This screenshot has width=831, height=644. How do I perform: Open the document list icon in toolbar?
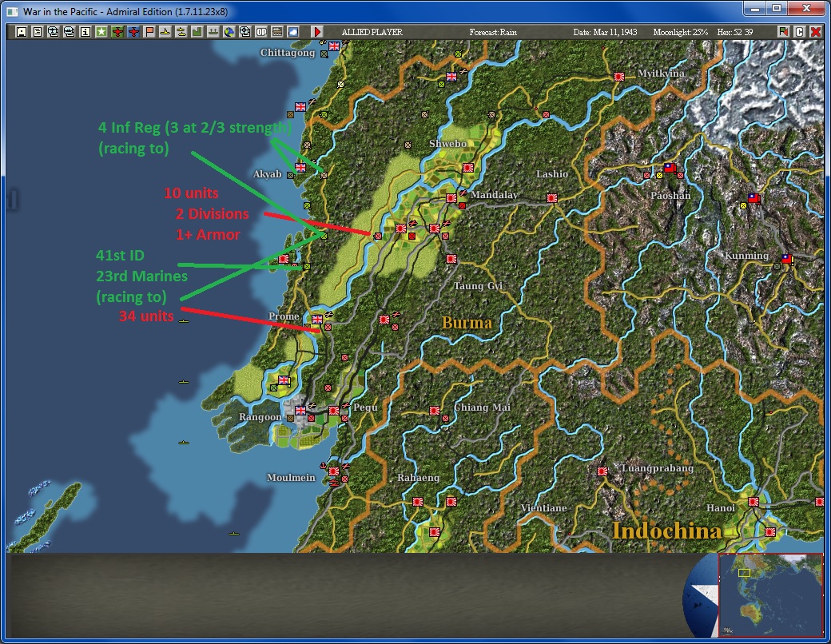coord(37,32)
